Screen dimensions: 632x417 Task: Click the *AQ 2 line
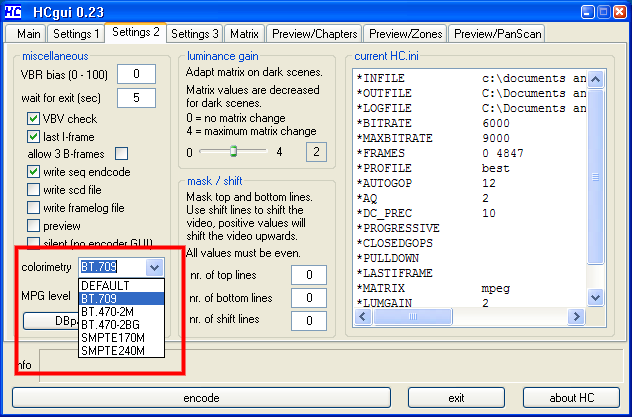pyautogui.click(x=423, y=198)
